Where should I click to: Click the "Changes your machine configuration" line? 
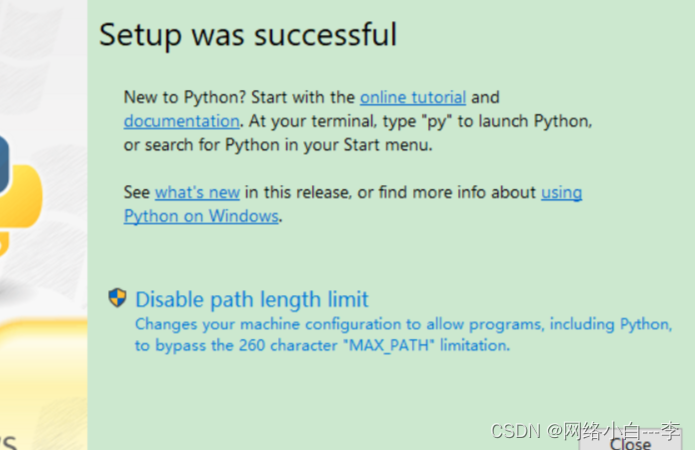pyautogui.click(x=404, y=325)
